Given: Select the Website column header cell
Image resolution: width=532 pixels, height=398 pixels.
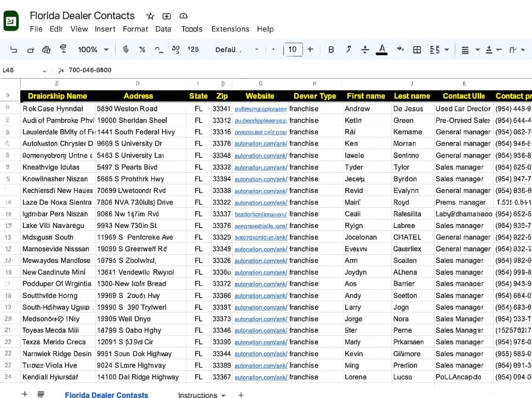Looking at the screenshot, I should point(260,96).
